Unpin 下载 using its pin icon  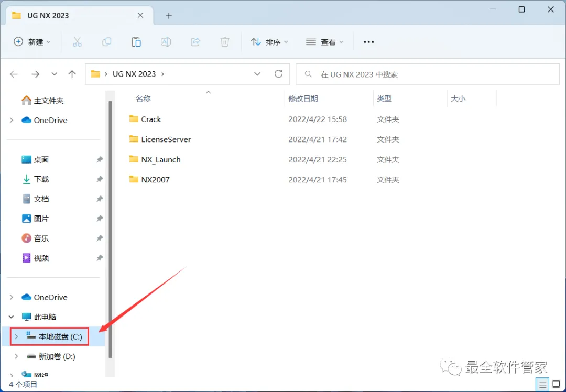coord(100,179)
